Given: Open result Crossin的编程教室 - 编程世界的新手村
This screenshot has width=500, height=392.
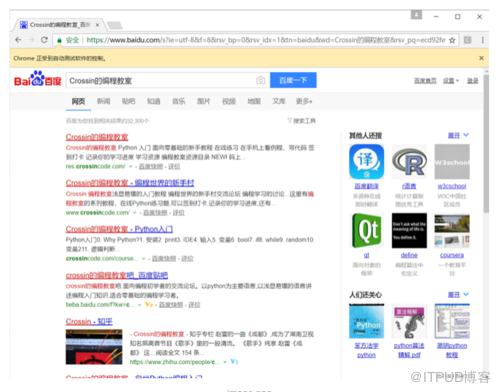Looking at the screenshot, I should tap(130, 183).
